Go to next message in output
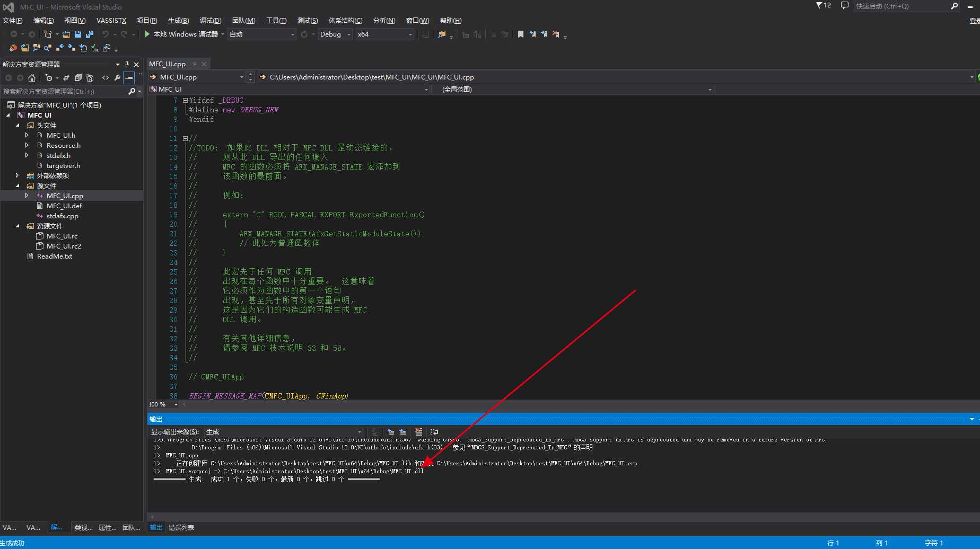Viewport: 980px width, 549px height. click(402, 432)
